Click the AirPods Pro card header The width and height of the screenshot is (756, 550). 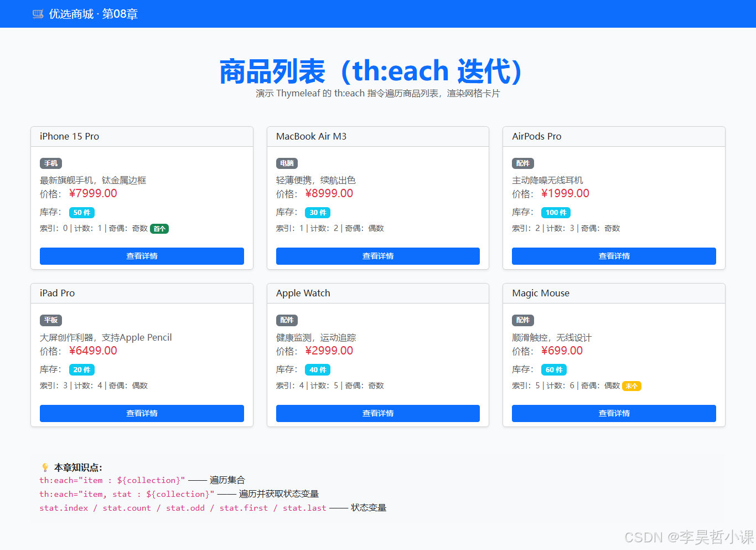point(614,137)
